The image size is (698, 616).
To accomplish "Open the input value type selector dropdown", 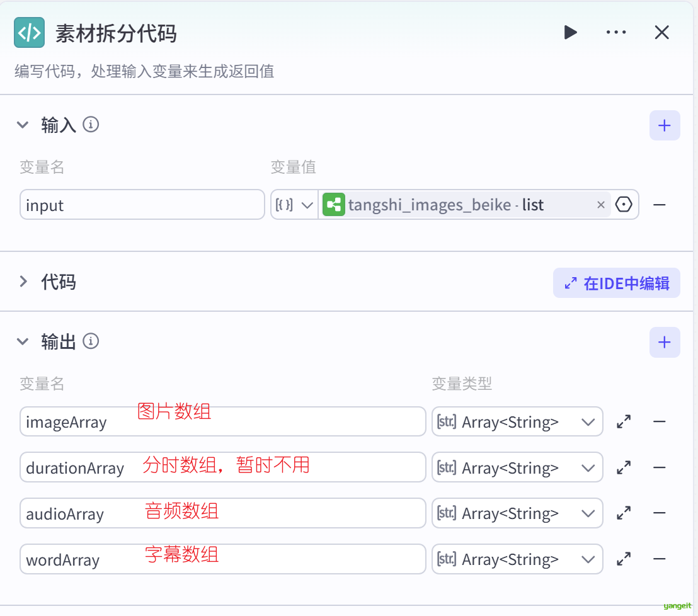I will tap(294, 205).
